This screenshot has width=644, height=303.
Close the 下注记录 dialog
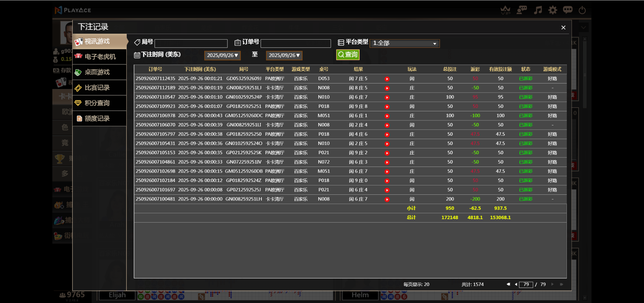(x=563, y=27)
